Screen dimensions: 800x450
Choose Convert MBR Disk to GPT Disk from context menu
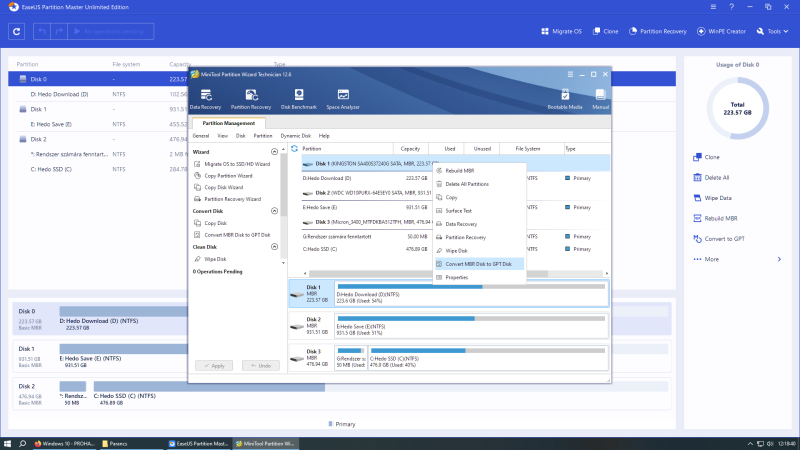[x=479, y=264]
